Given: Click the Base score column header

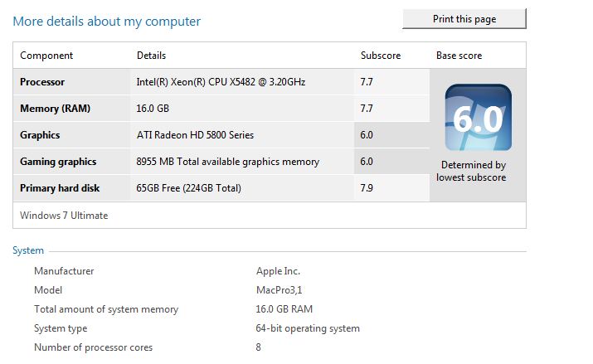Looking at the screenshot, I should pos(459,56).
